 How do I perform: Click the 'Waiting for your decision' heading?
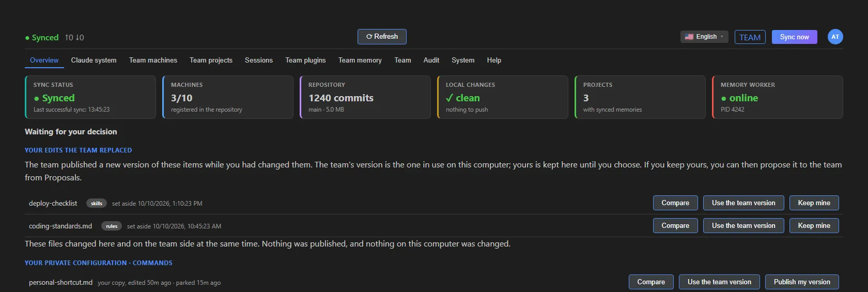point(71,132)
